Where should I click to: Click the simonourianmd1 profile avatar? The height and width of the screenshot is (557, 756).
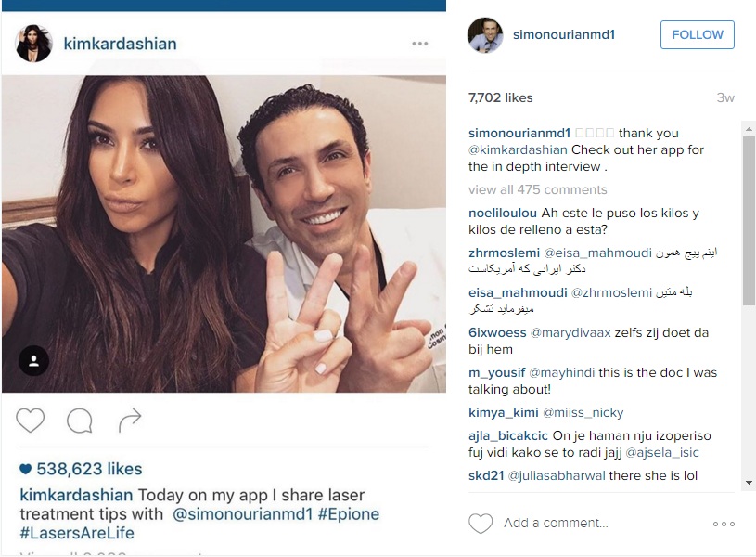485,35
